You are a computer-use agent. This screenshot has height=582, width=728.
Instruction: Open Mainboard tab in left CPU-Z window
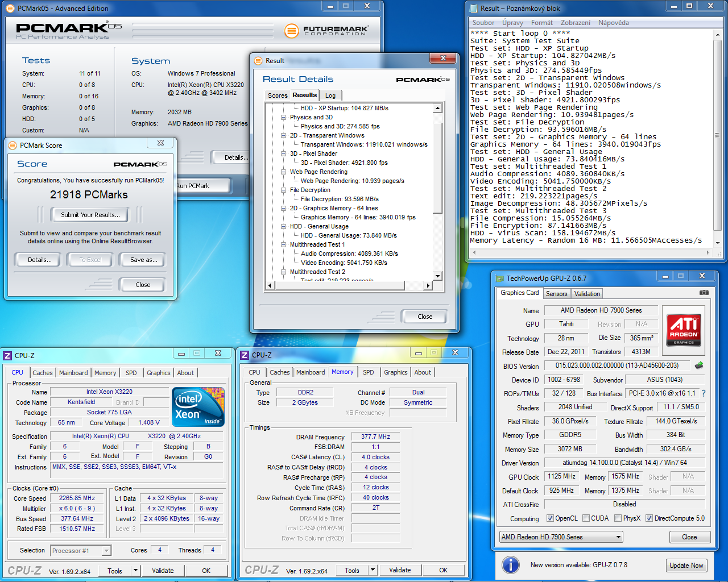click(73, 373)
